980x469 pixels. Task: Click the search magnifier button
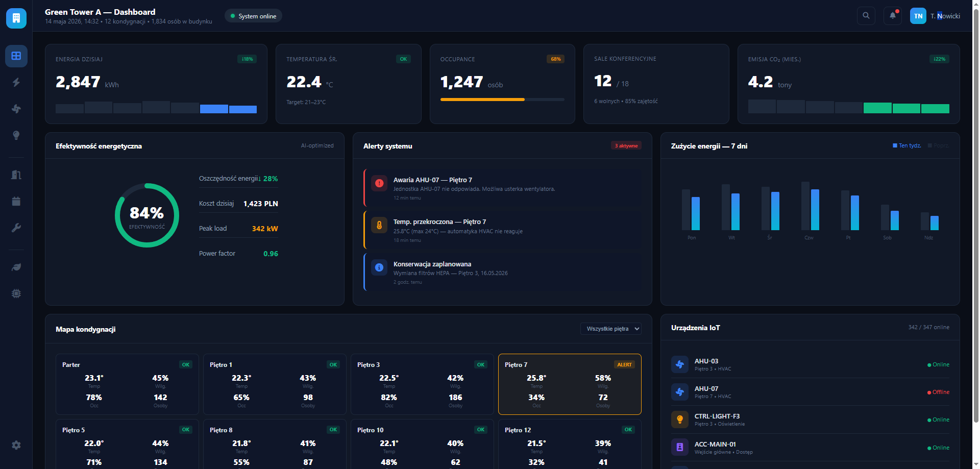866,16
